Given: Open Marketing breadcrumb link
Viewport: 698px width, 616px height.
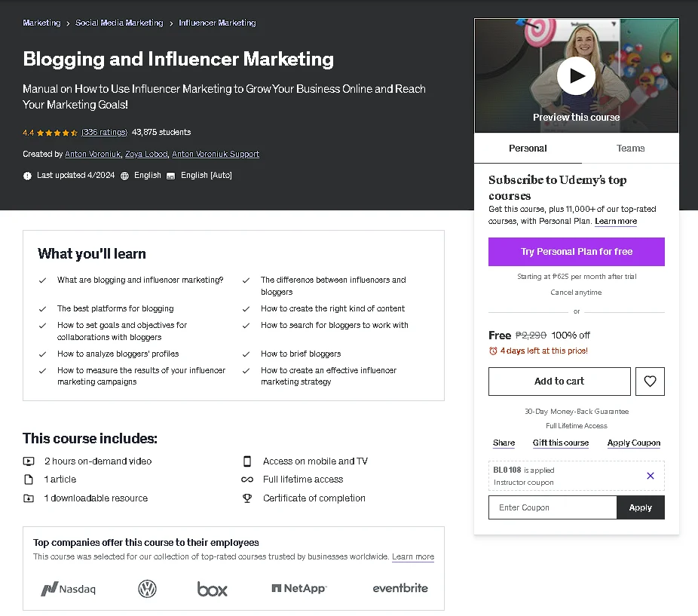Looking at the screenshot, I should (41, 23).
